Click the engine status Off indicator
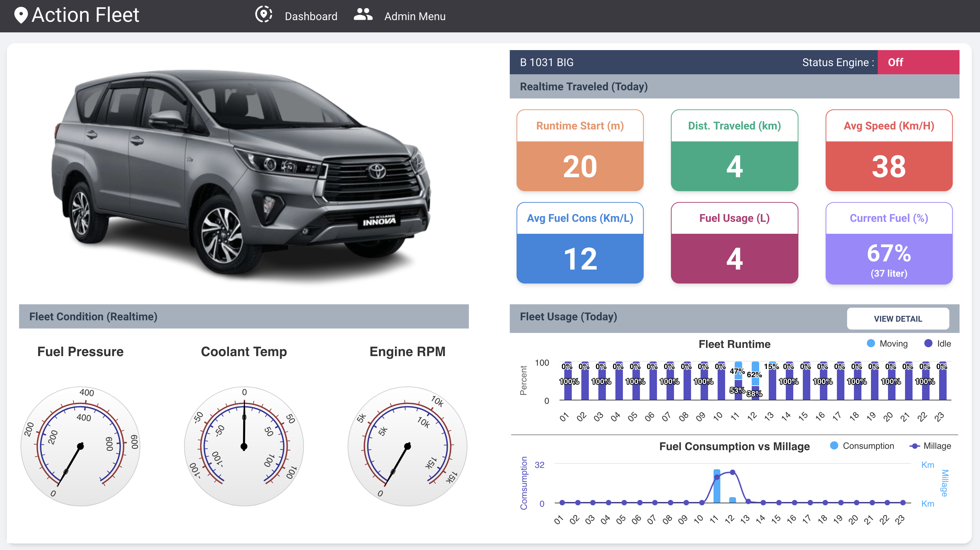 pos(918,62)
